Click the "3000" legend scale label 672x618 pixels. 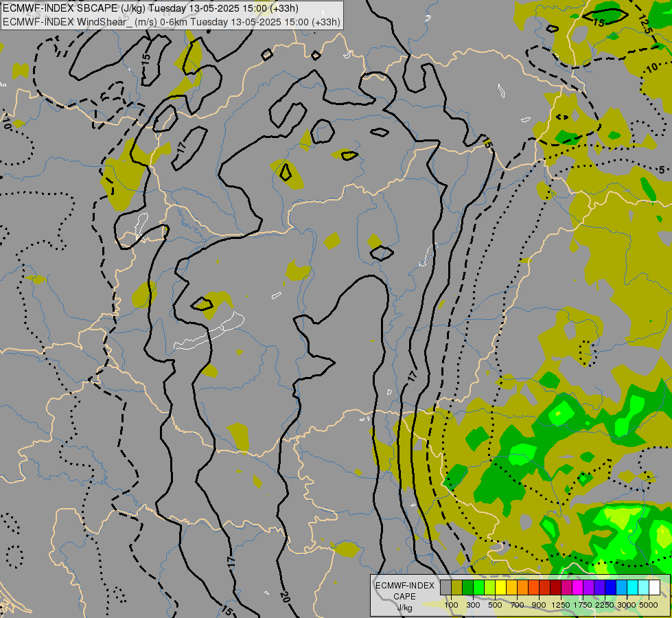pyautogui.click(x=627, y=605)
